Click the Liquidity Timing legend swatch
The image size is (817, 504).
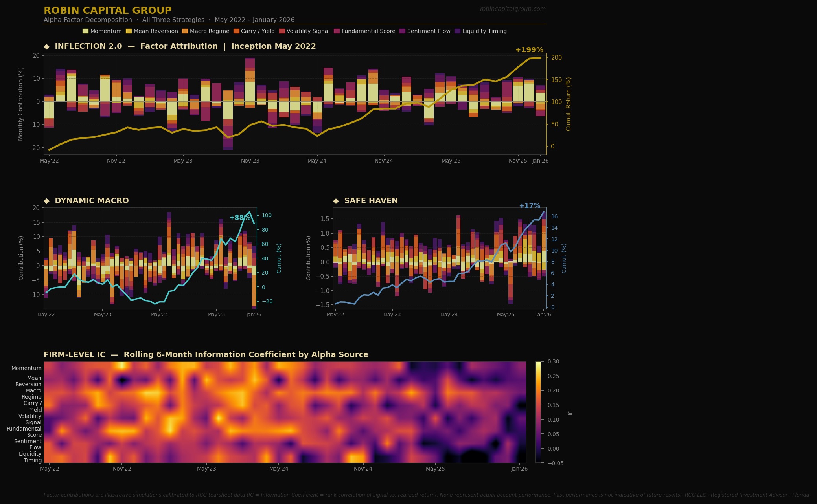(x=457, y=31)
